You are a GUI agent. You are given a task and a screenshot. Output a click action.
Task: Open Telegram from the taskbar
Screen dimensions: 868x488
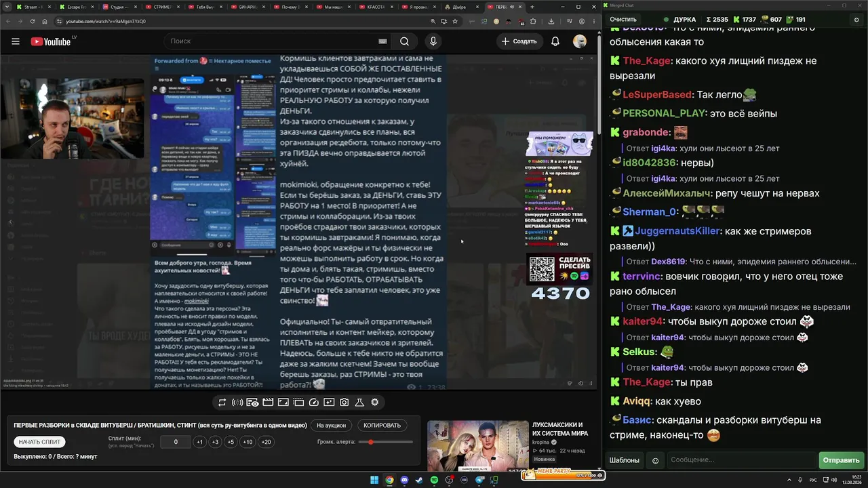(x=479, y=481)
